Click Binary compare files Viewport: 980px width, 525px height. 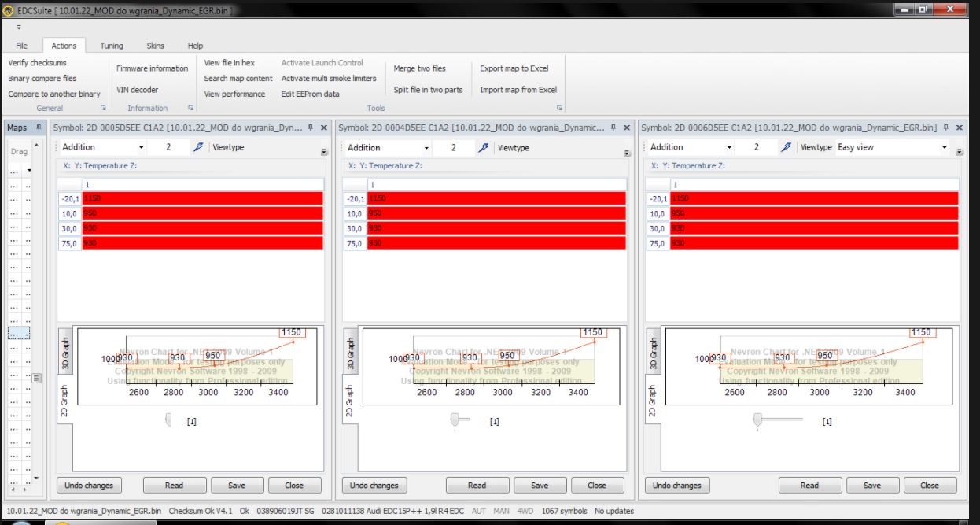click(42, 79)
